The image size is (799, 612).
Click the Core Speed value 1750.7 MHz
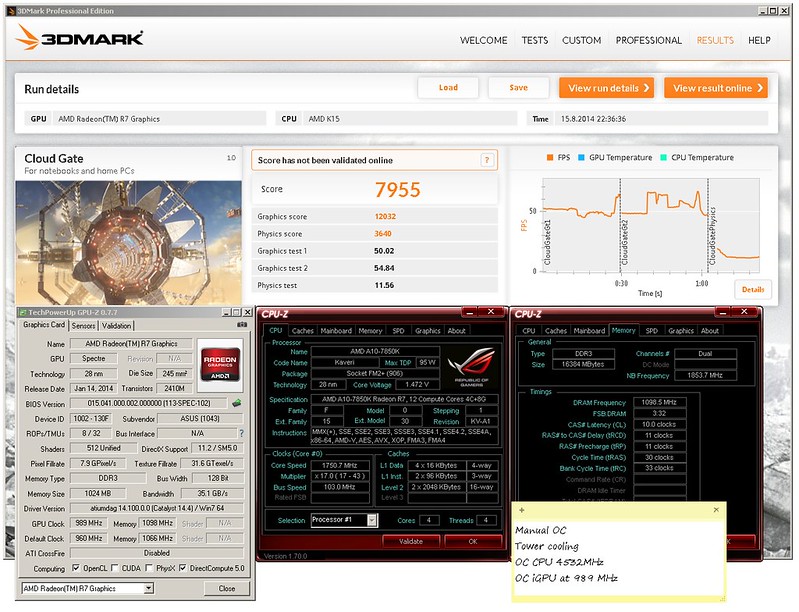340,465
